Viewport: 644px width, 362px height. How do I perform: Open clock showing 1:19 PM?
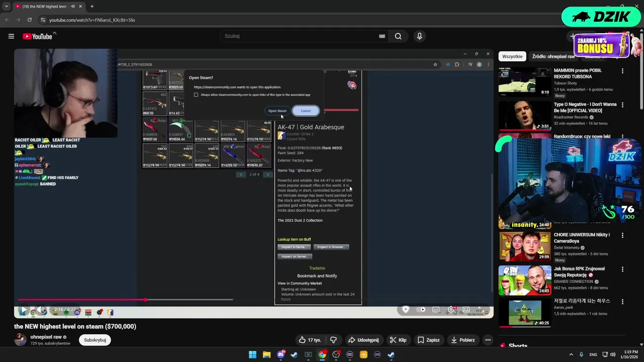click(630, 354)
